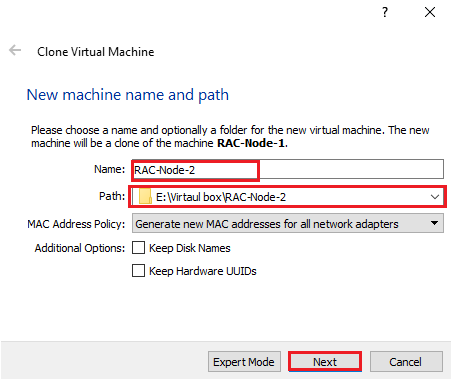Click the bold 'RAC-Node-1' machine name
Image resolution: width=451 pixels, height=379 pixels.
pos(251,143)
